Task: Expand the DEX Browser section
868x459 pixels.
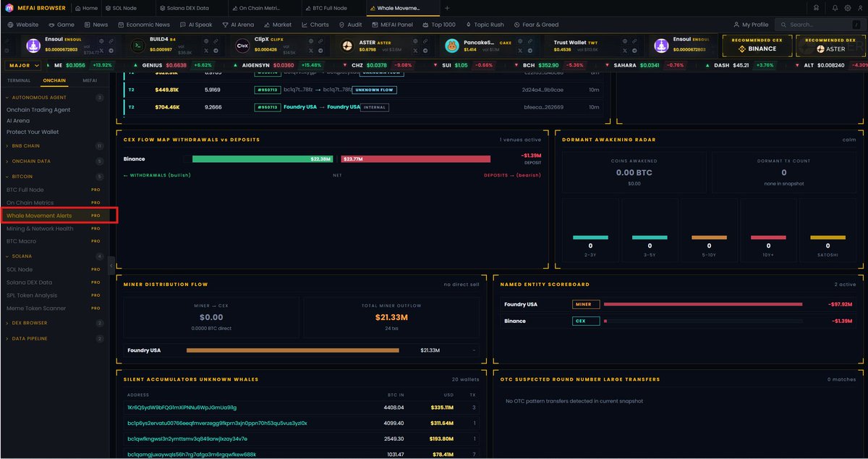Action: (x=55, y=323)
